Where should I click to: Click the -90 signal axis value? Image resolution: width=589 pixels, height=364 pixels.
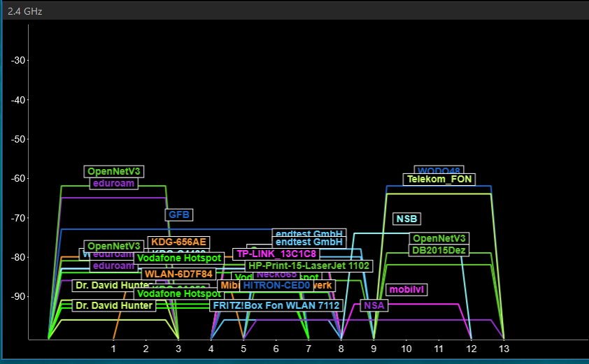[x=18, y=297]
